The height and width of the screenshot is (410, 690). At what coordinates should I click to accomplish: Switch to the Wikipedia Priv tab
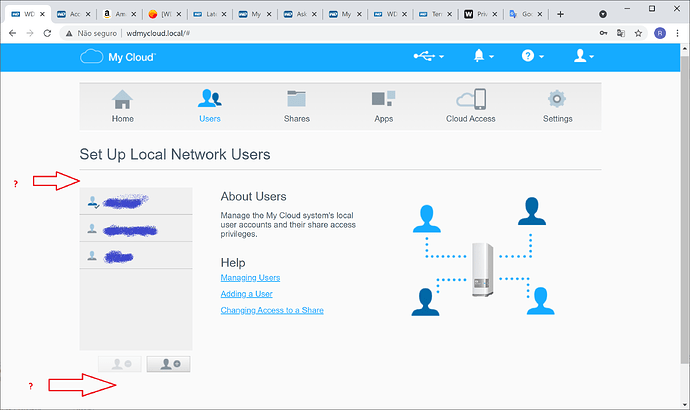[x=480, y=14]
